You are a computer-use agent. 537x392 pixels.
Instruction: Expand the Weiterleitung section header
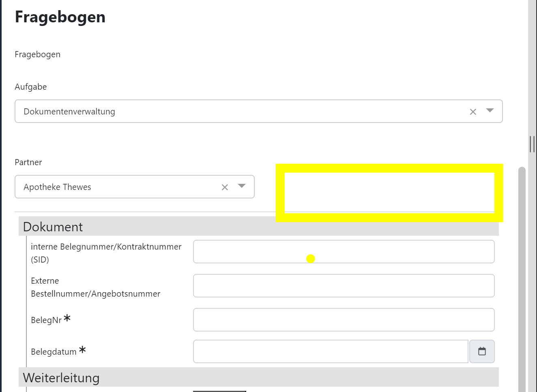[x=61, y=378]
